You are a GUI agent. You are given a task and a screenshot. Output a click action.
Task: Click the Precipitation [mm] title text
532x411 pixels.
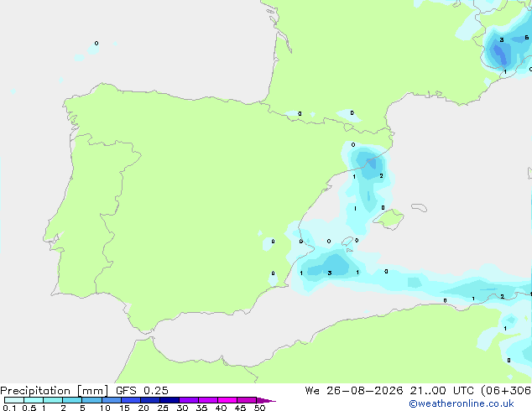point(55,391)
